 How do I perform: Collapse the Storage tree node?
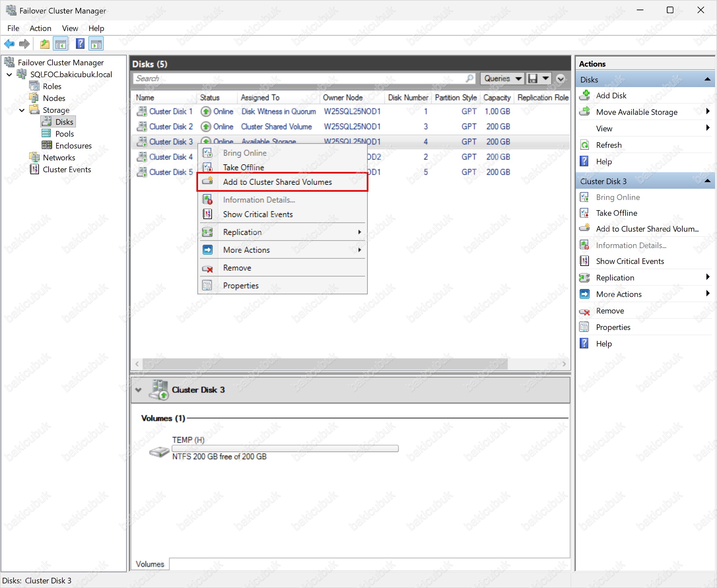[x=22, y=110]
